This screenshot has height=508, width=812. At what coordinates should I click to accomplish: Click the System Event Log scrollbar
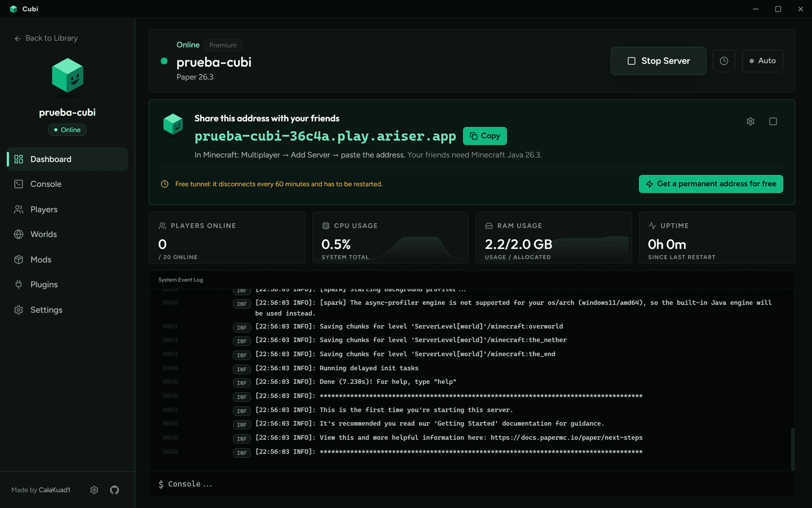coord(792,449)
